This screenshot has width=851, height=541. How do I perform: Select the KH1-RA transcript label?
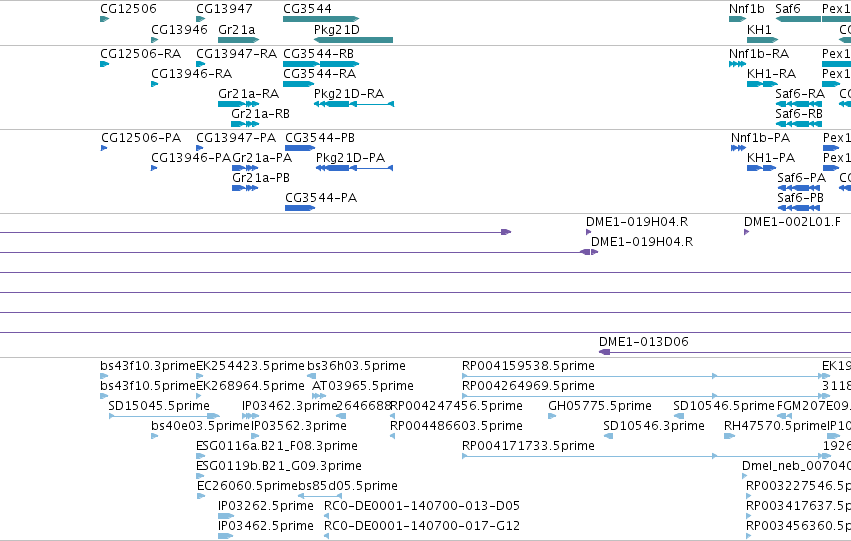[x=771, y=74]
